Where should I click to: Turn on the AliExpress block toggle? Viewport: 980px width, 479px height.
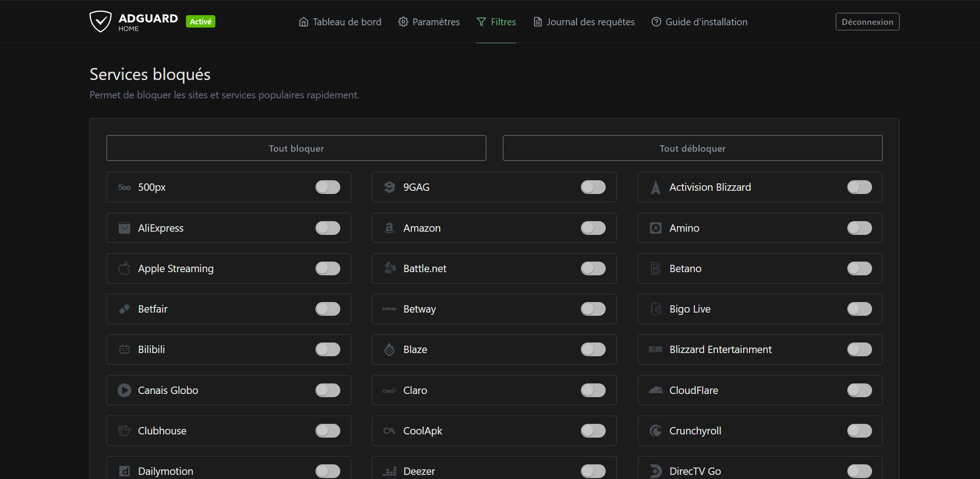pyautogui.click(x=328, y=228)
